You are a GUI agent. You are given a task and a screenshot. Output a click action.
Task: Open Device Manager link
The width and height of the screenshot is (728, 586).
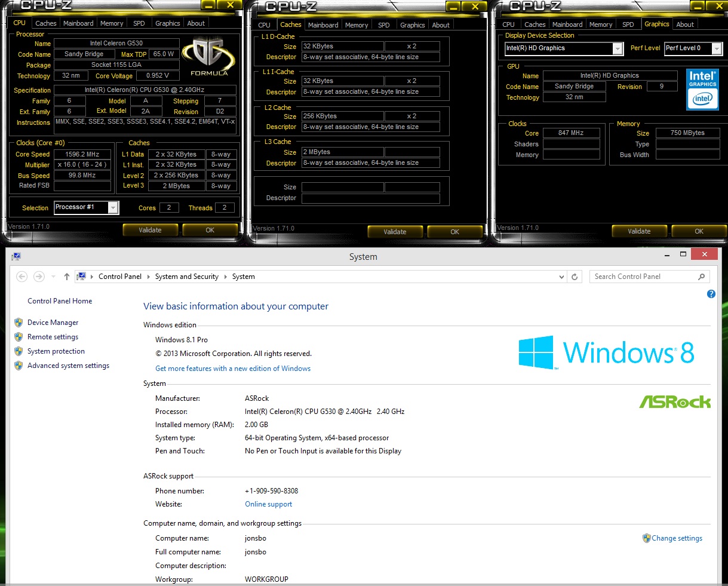pos(53,323)
